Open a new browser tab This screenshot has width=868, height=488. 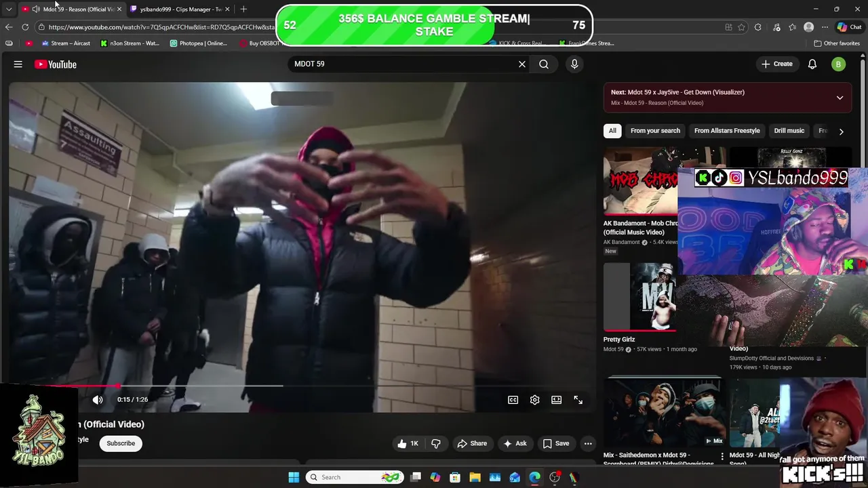pos(243,9)
